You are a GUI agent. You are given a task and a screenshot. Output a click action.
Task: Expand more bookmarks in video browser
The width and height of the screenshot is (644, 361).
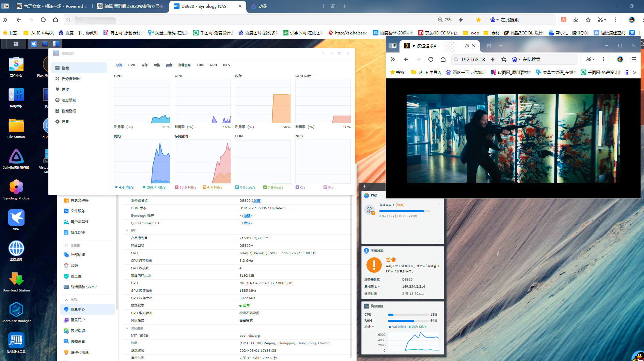click(x=634, y=72)
